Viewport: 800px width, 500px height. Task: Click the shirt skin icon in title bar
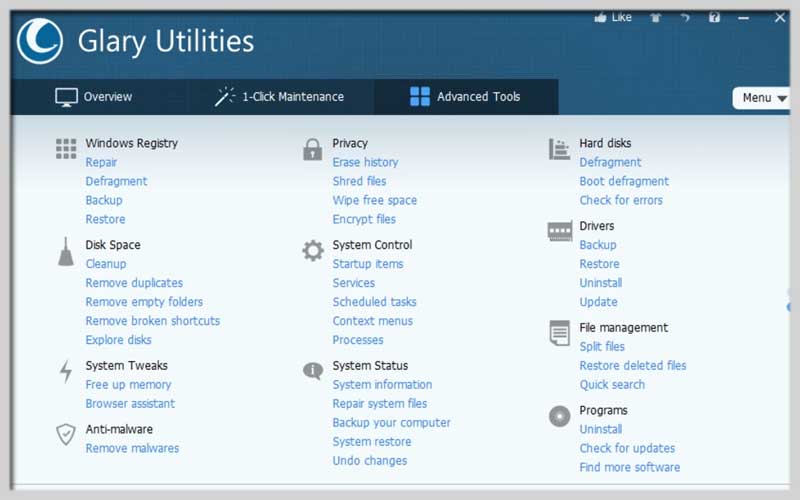pyautogui.click(x=656, y=18)
